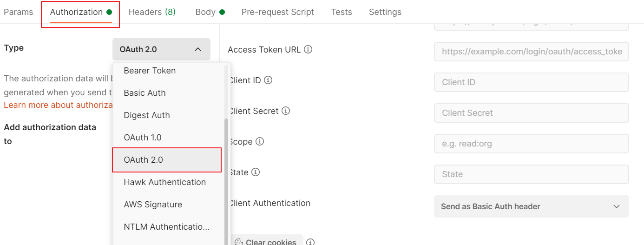The image size is (644, 245).
Task: Focus the Client Secret input field
Action: 531,113
